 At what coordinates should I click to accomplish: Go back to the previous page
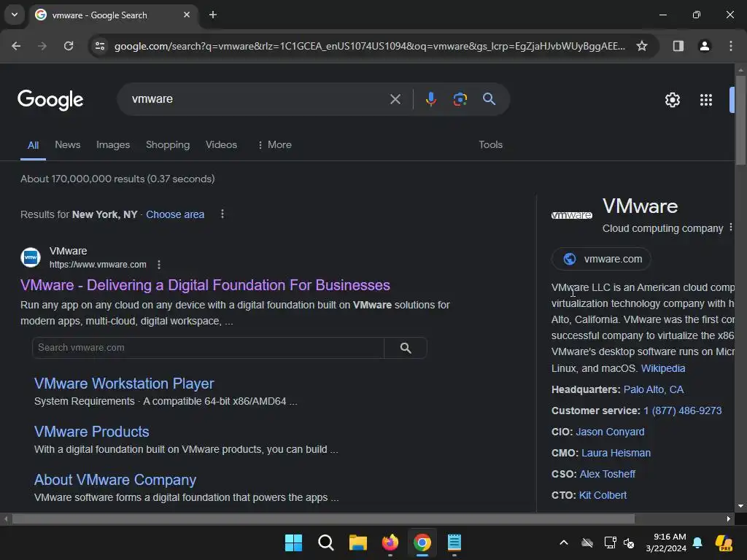coord(16,46)
